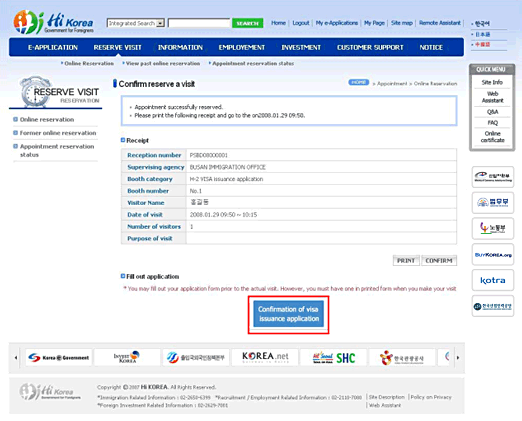
Task: Open the CUSTOMER SUPPORT menu
Action: [370, 47]
